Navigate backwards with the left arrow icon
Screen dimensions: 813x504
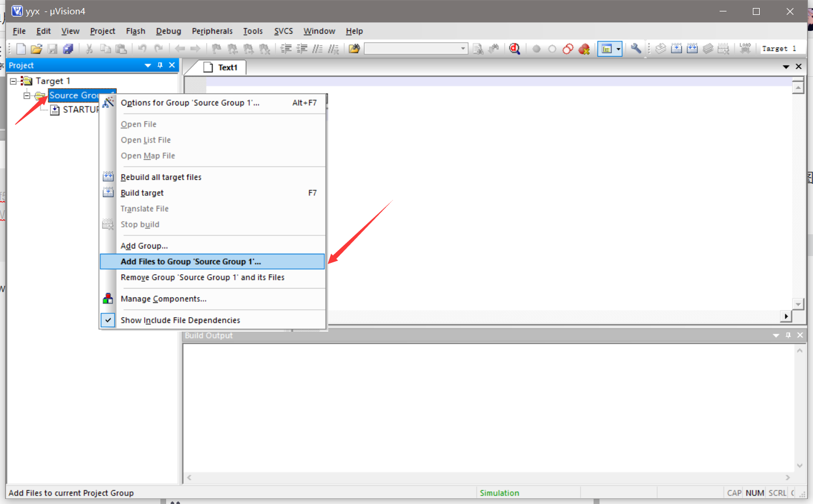click(x=180, y=49)
